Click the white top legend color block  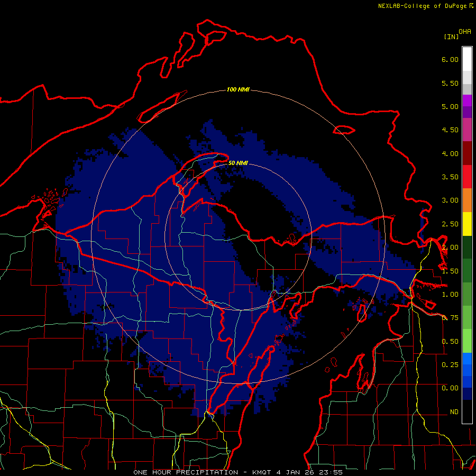[467, 59]
